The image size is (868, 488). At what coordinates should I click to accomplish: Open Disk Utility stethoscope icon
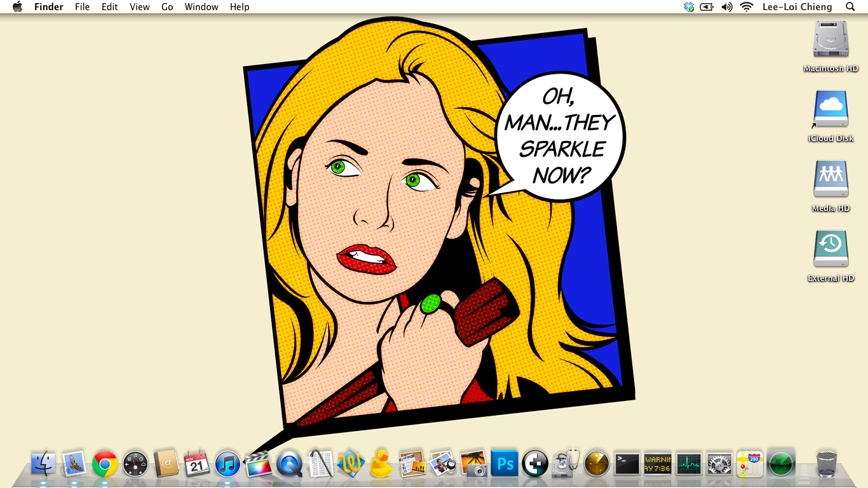click(566, 464)
